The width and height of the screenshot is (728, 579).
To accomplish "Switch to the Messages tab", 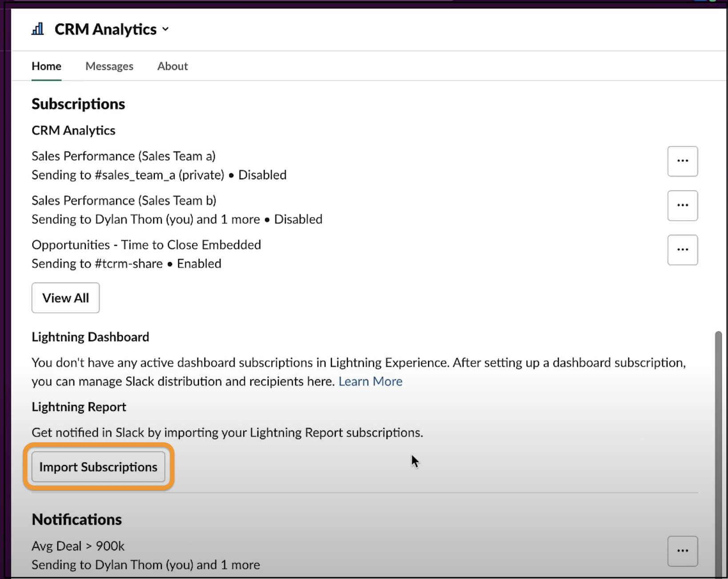I will [109, 66].
